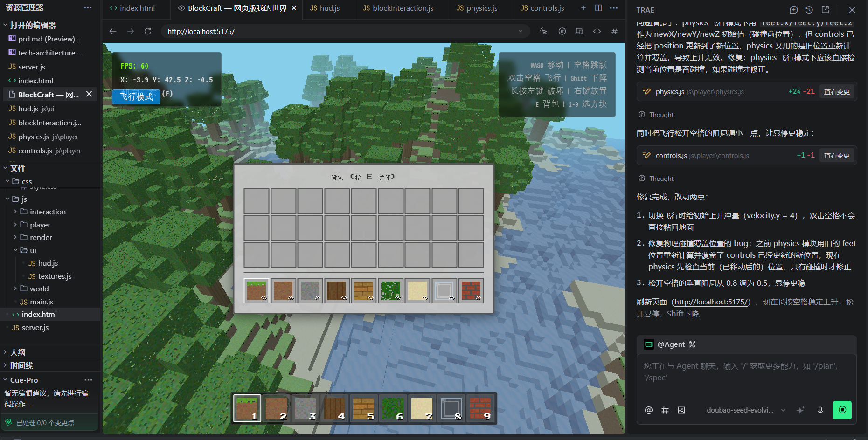Pick the leaves block in inventory panel

coord(391,290)
